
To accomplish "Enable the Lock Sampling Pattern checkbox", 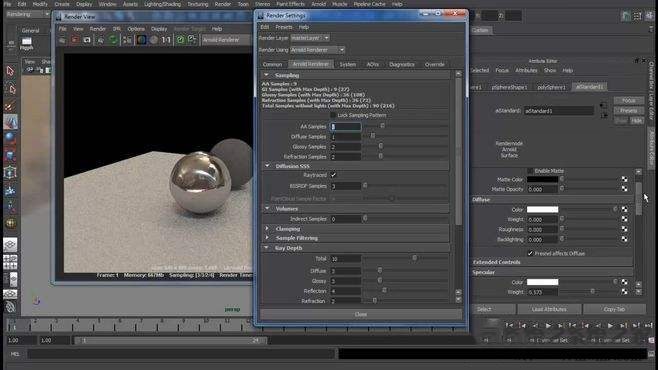I will [x=333, y=115].
